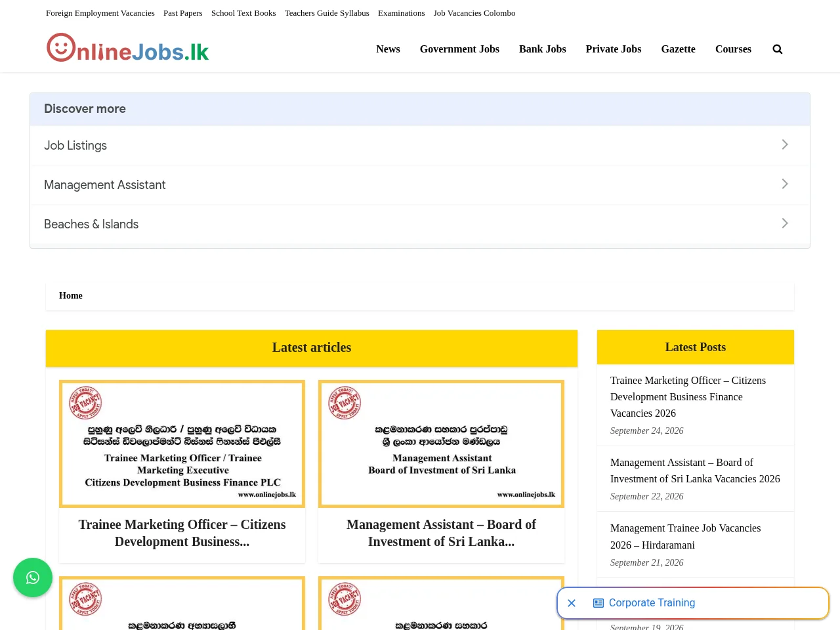Click the Home breadcrumb
840x630 pixels.
click(x=71, y=296)
